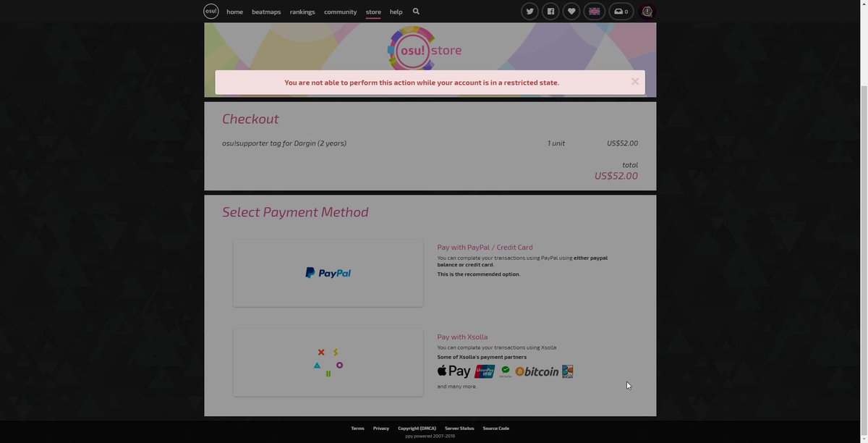The height and width of the screenshot is (443, 868).
Task: Open the Copyright (DMCA) link
Action: click(x=417, y=429)
